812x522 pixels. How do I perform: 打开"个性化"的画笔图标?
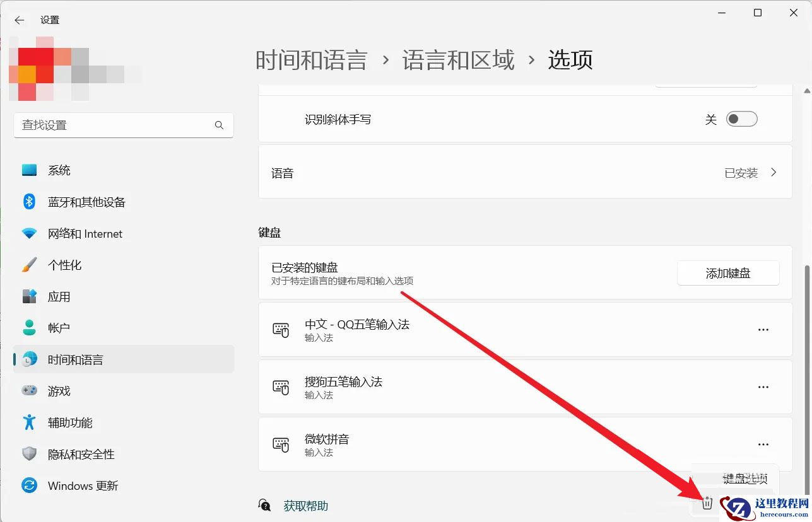(x=29, y=265)
